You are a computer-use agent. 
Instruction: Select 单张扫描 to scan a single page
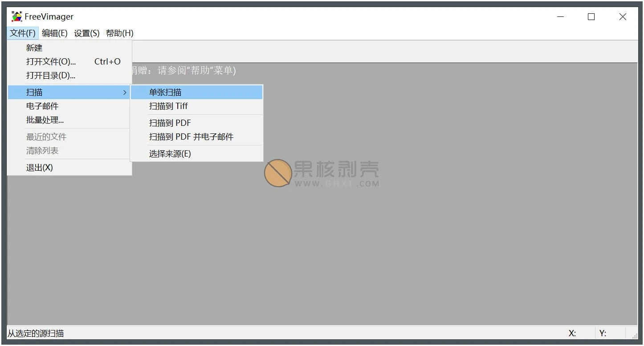165,92
